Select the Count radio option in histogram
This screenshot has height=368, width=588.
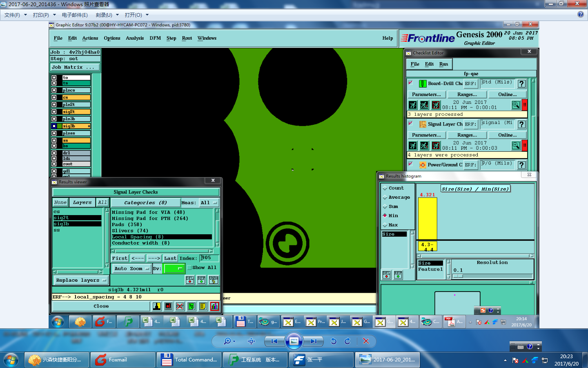pos(385,188)
